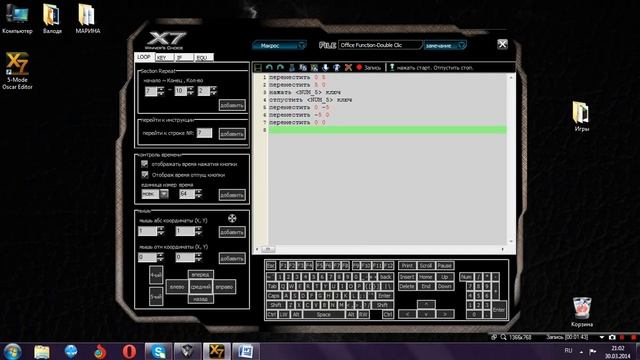Adjust the loop count value 2 stepper

click(x=213, y=91)
